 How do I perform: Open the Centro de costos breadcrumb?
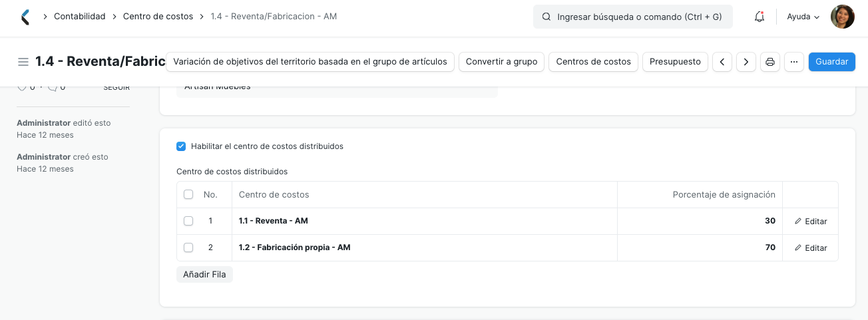(158, 17)
